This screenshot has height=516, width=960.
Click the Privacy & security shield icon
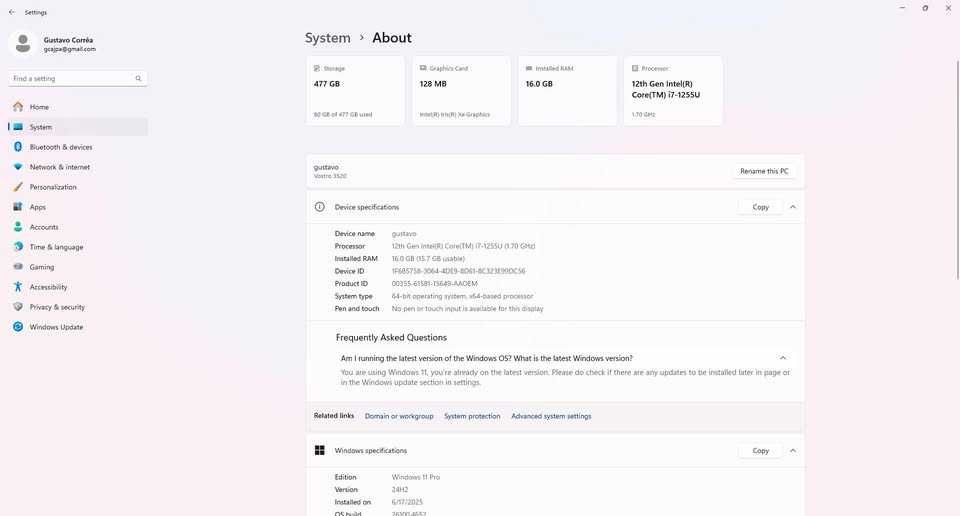click(x=18, y=307)
